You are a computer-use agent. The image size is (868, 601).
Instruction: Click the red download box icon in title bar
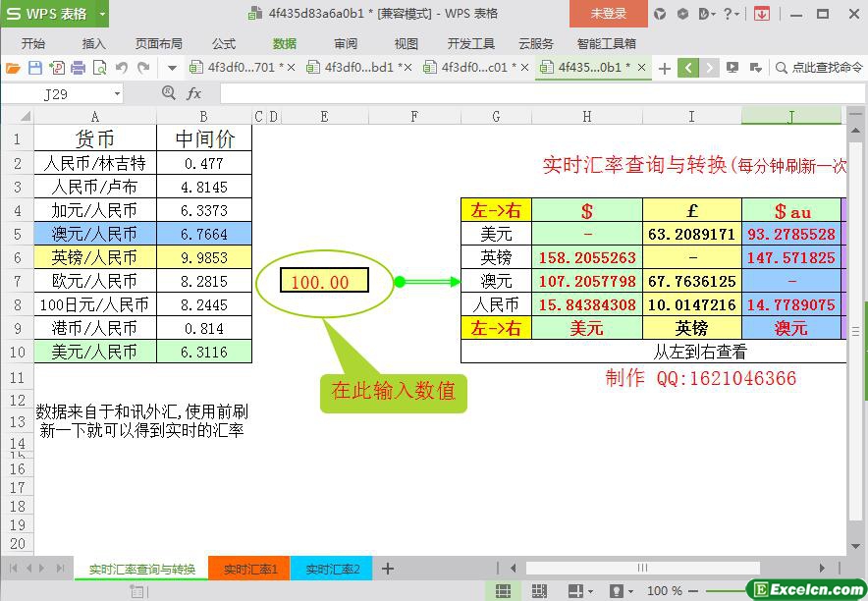pyautogui.click(x=762, y=14)
